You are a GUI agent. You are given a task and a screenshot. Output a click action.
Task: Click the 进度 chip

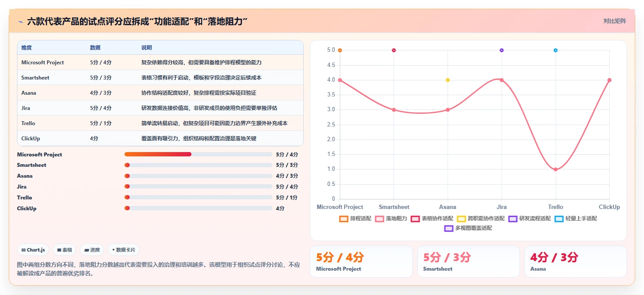(92, 250)
